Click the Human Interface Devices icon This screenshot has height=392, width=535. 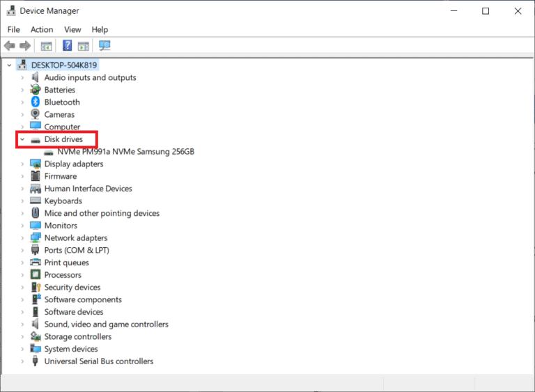(35, 188)
